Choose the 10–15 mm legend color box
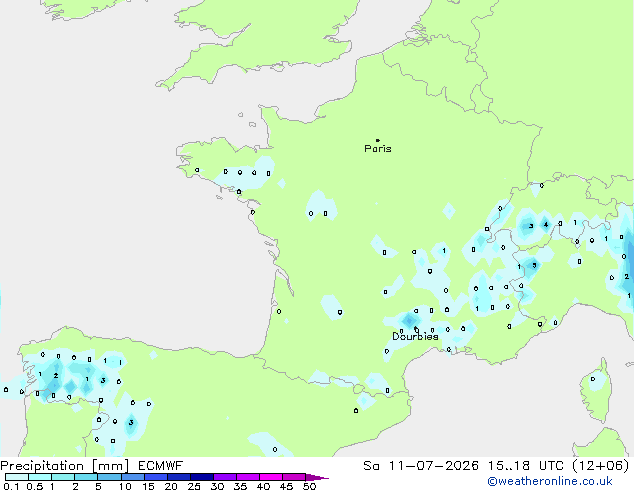 pyautogui.click(x=133, y=477)
